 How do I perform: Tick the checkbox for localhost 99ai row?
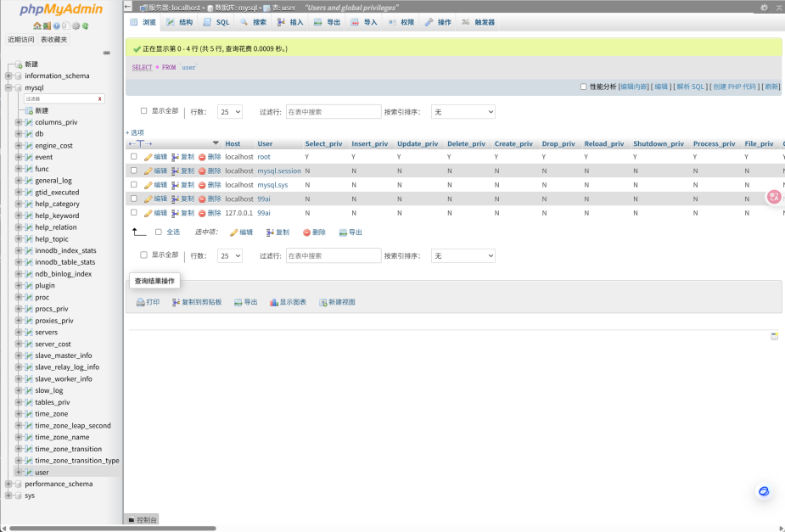click(x=134, y=199)
